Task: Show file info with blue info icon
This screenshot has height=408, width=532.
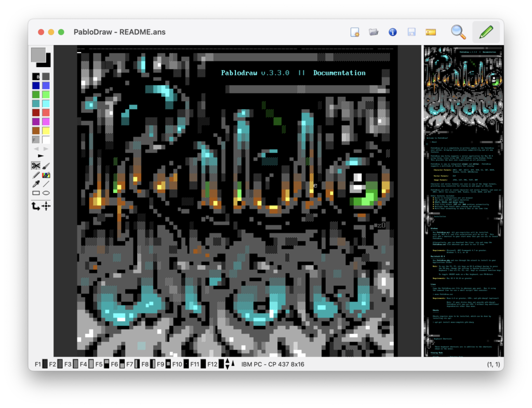Action: [x=392, y=32]
